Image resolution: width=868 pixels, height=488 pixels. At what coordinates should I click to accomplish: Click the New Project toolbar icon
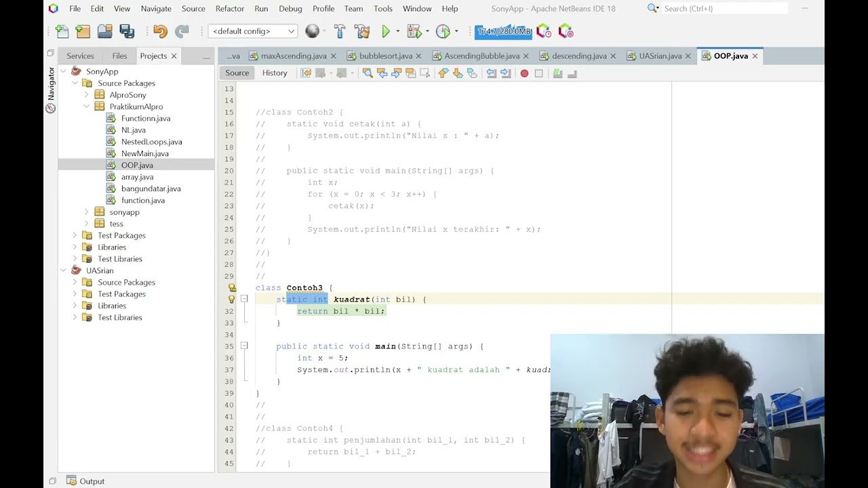(x=83, y=31)
